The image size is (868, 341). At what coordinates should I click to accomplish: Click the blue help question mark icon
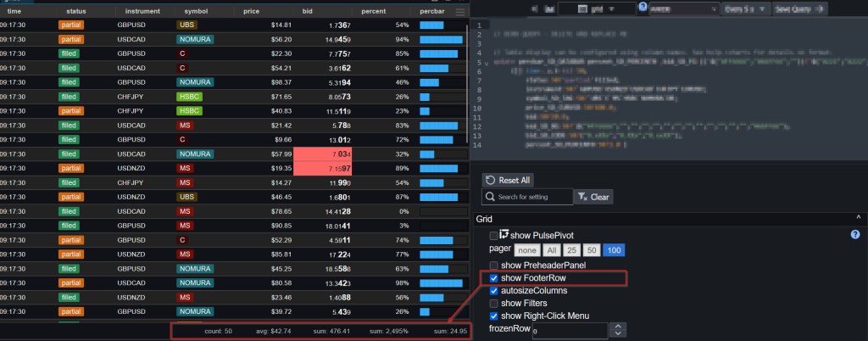(x=854, y=234)
